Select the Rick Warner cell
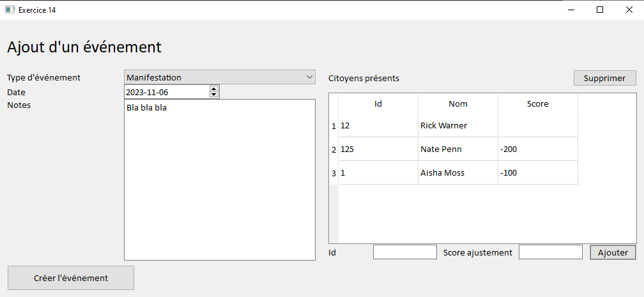This screenshot has height=297, width=644. point(458,126)
